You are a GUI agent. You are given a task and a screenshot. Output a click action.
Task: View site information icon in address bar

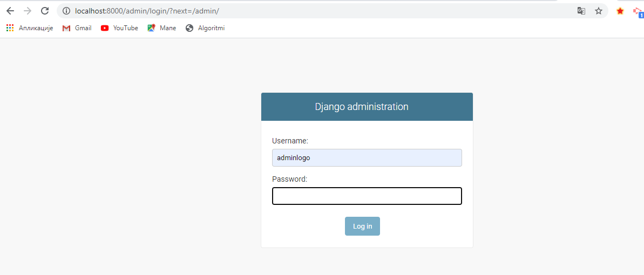point(66,11)
